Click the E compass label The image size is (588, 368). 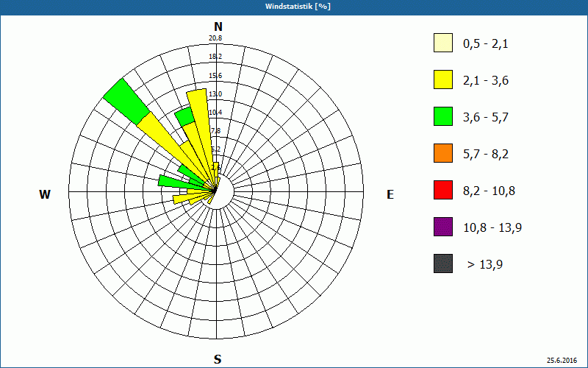point(390,194)
